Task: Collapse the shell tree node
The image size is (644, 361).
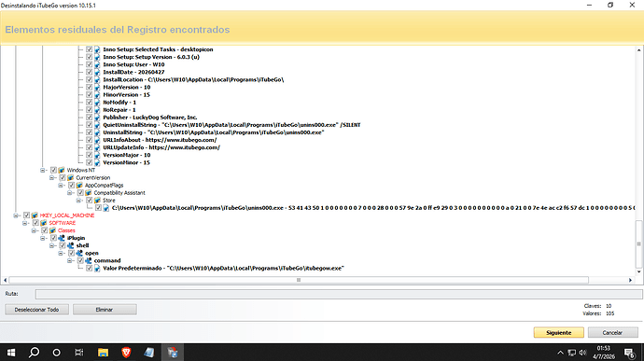Action: (51, 245)
